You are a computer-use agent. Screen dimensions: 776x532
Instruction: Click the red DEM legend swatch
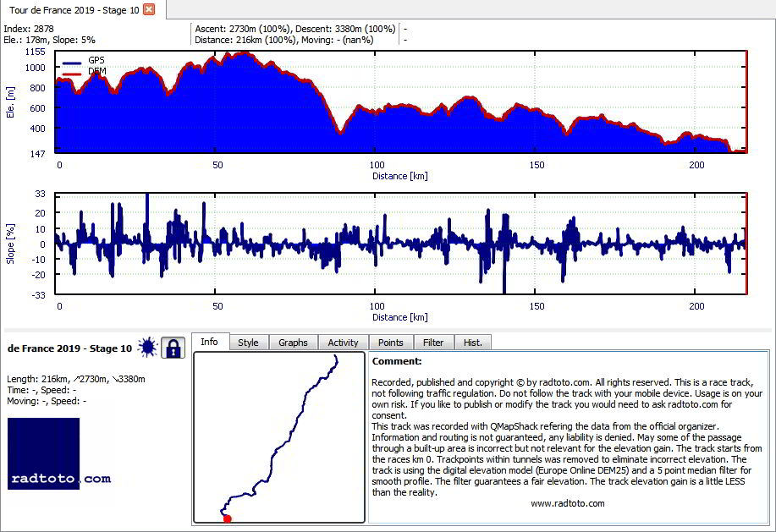pyautogui.click(x=72, y=74)
